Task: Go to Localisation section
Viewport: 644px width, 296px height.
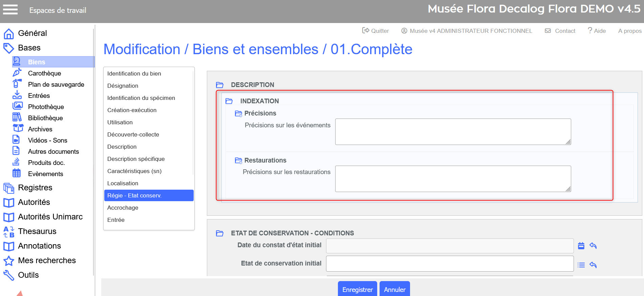Action: pos(123,183)
